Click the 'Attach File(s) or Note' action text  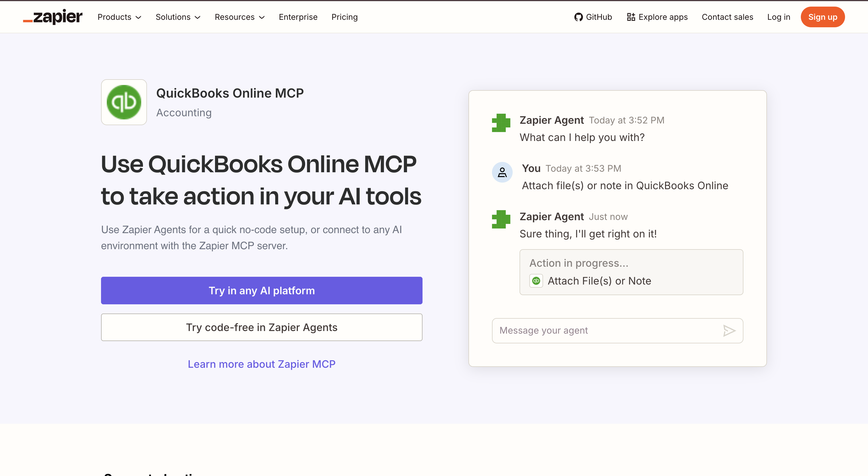599,281
